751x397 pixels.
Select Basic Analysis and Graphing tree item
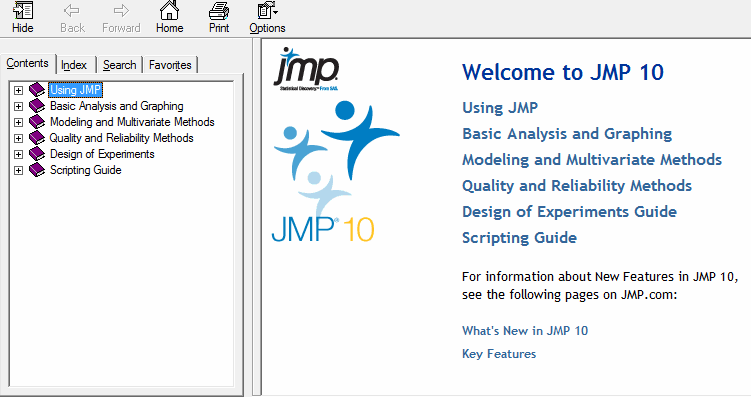(117, 106)
